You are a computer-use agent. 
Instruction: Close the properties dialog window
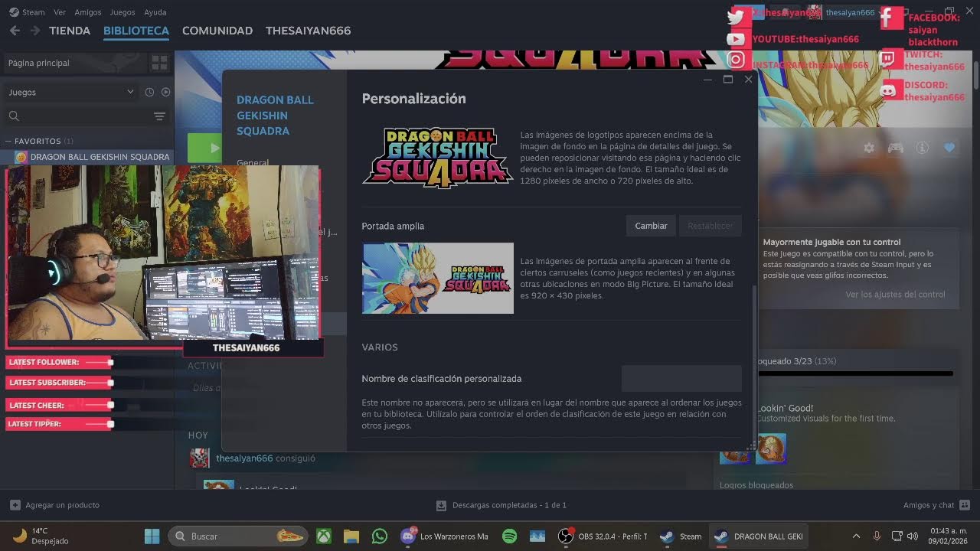click(x=748, y=80)
